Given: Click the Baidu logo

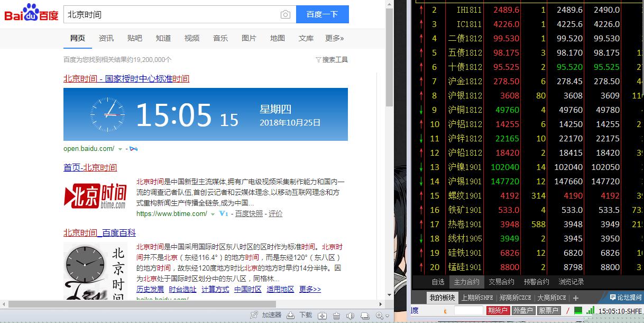Looking at the screenshot, I should pyautogui.click(x=31, y=13).
